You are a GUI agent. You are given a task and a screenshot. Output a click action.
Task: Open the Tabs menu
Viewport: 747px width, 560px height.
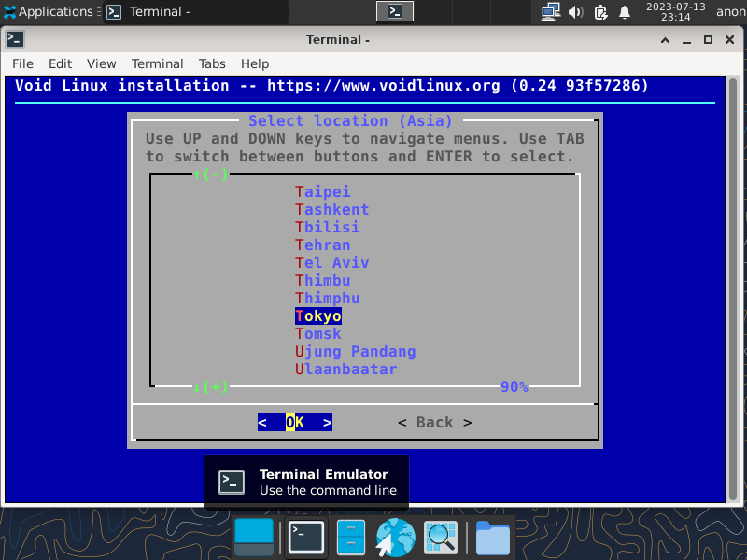coord(212,63)
